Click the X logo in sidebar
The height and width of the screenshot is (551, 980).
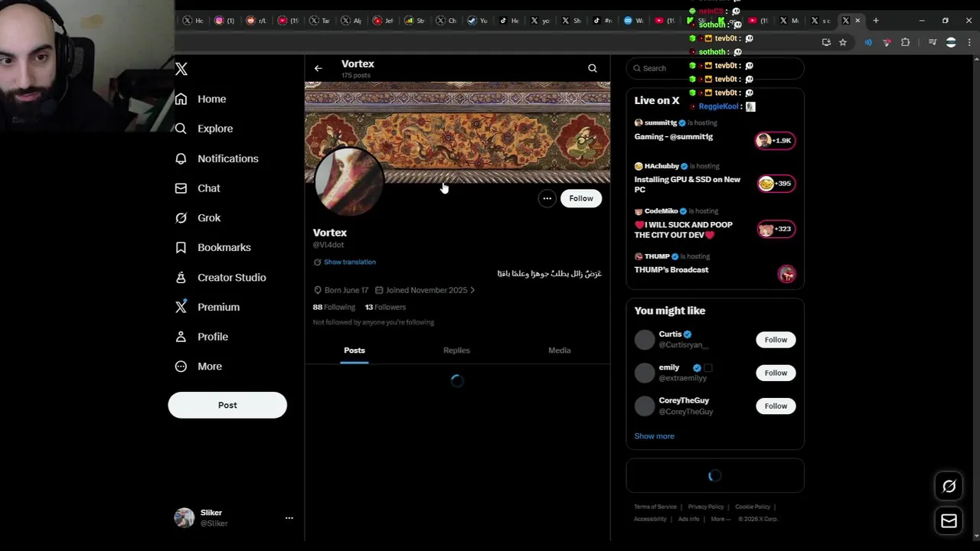(181, 69)
